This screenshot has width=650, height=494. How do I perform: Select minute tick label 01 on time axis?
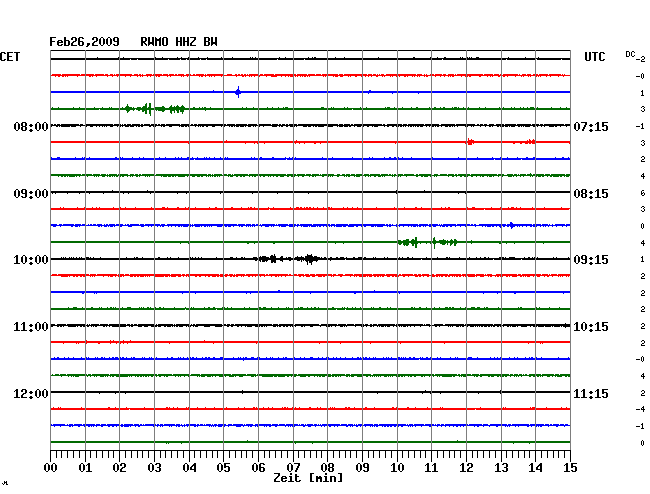[x=85, y=468]
